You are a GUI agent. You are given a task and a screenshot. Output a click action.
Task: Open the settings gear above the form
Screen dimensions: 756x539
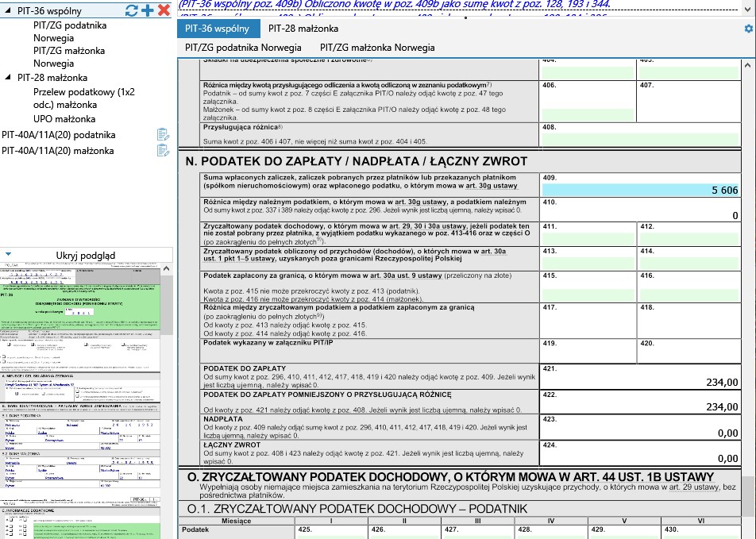[748, 29]
